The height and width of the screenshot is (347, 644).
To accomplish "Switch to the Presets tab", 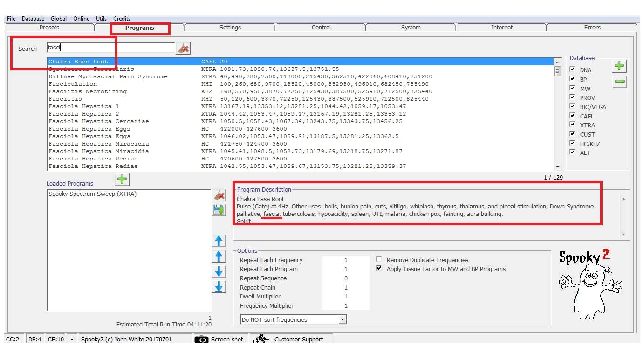I will tap(49, 28).
